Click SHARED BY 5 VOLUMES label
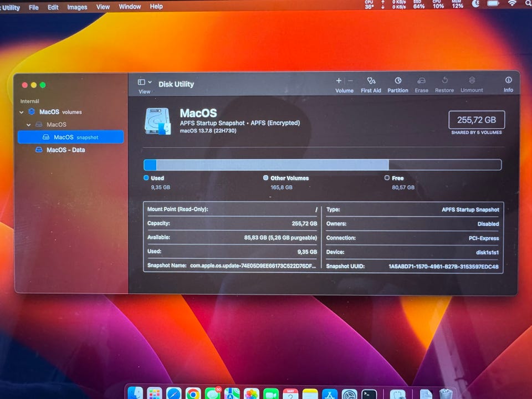Viewport: 532px width, 399px height. [477, 132]
